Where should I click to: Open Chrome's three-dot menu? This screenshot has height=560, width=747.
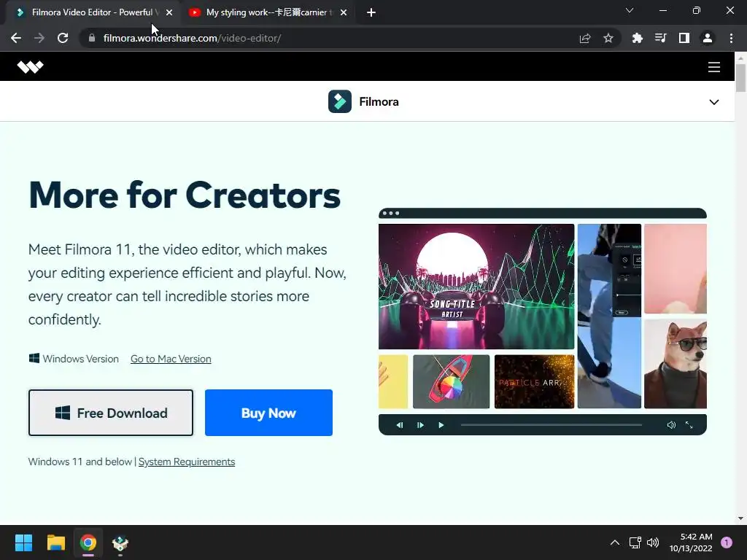pos(731,38)
